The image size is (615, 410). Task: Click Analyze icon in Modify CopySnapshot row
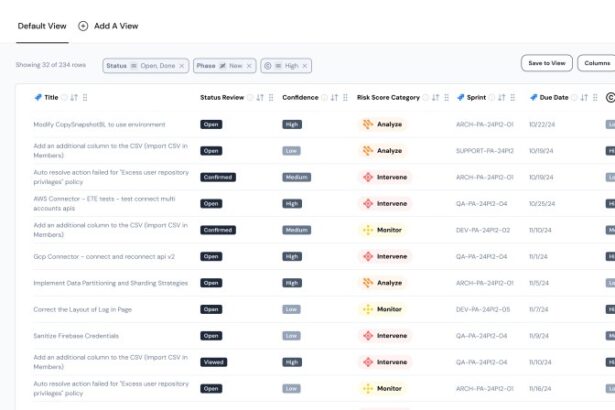368,124
